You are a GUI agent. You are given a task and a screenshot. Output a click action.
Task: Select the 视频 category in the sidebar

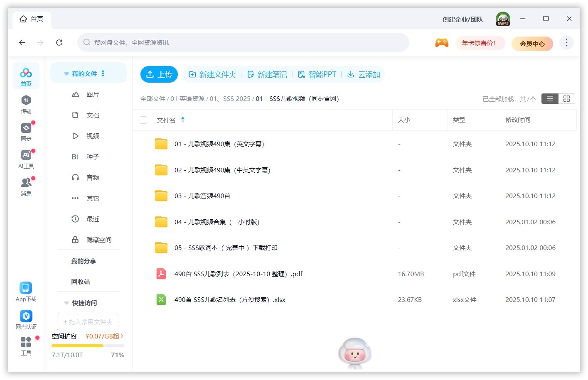tap(92, 136)
